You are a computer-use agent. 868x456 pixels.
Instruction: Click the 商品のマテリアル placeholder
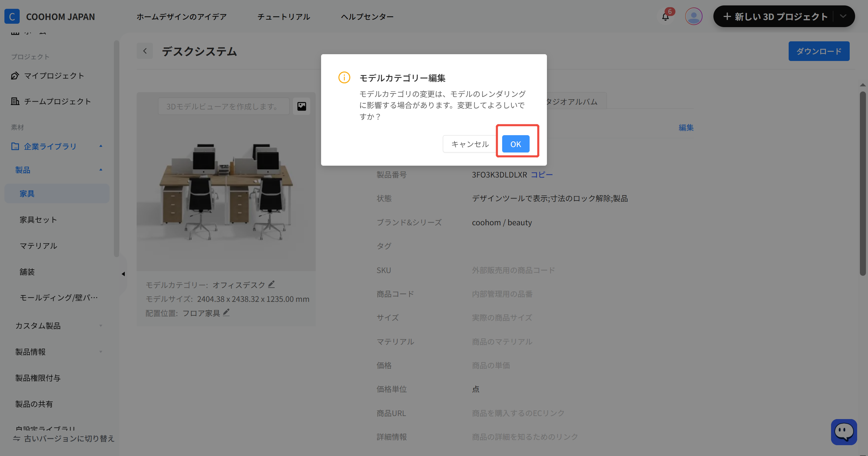click(x=502, y=341)
